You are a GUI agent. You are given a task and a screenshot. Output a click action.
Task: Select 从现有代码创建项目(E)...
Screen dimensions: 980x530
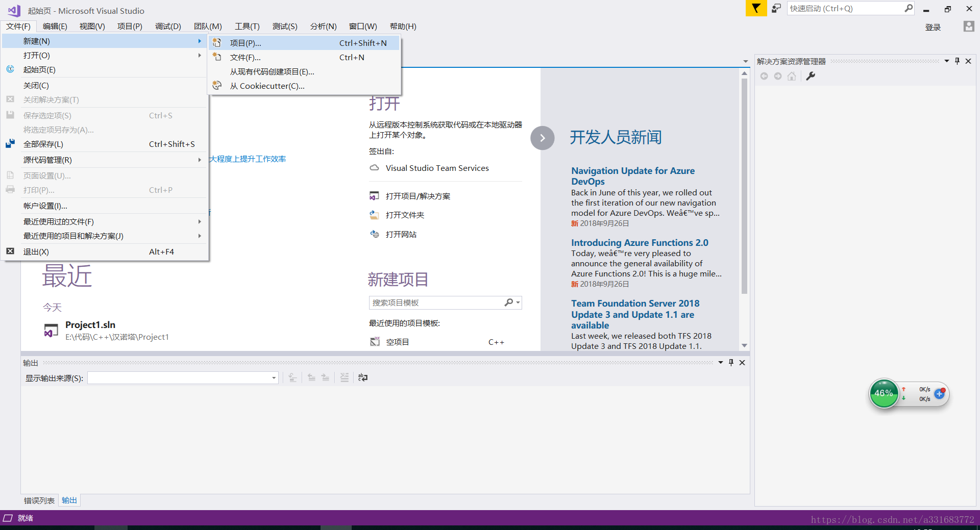point(305,71)
